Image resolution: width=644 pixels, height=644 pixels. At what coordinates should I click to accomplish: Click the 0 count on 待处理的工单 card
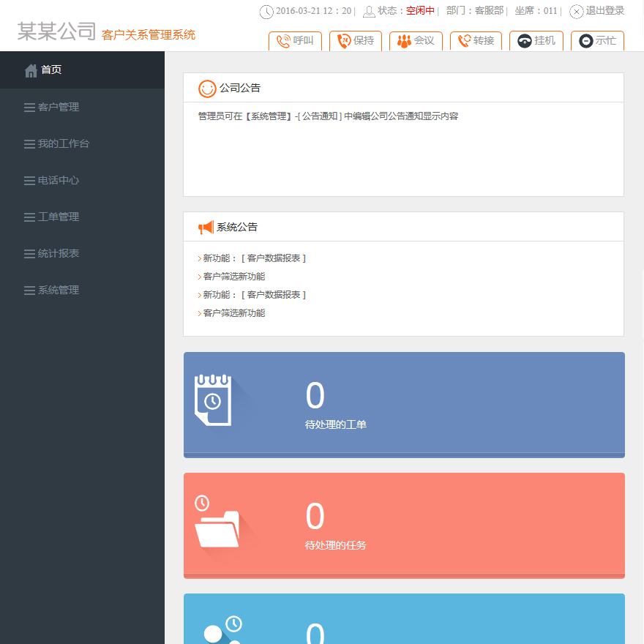click(315, 395)
